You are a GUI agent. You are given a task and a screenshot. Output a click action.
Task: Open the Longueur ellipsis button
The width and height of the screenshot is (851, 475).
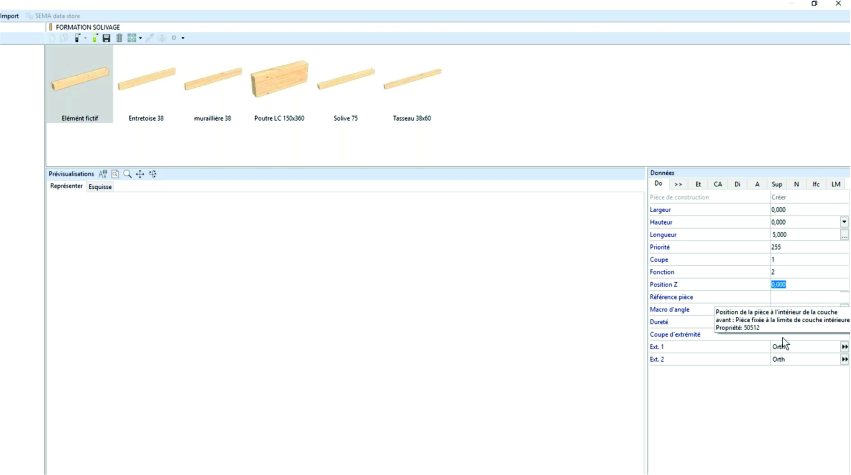844,235
